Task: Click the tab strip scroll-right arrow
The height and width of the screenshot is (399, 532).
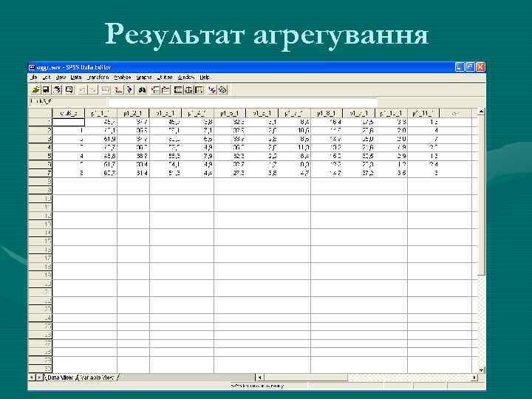Action: (38, 378)
